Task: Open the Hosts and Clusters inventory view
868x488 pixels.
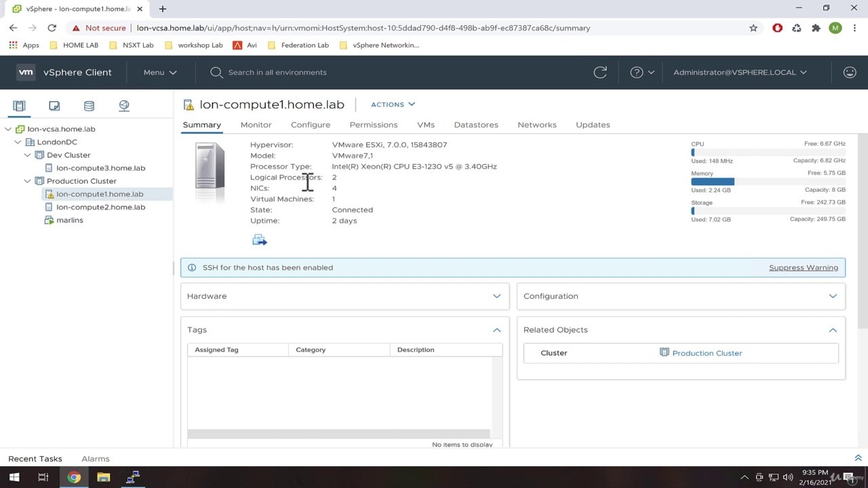Action: click(19, 106)
